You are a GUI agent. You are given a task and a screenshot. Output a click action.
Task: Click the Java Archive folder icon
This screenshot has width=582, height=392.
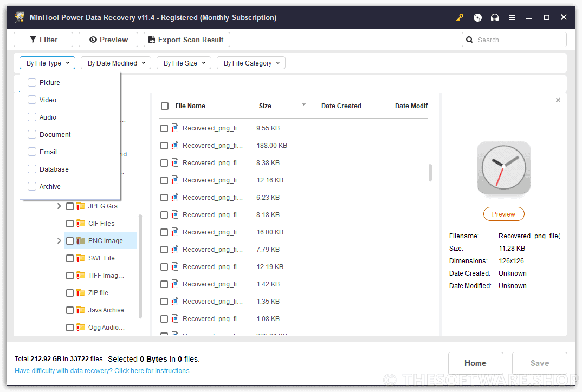tap(81, 310)
